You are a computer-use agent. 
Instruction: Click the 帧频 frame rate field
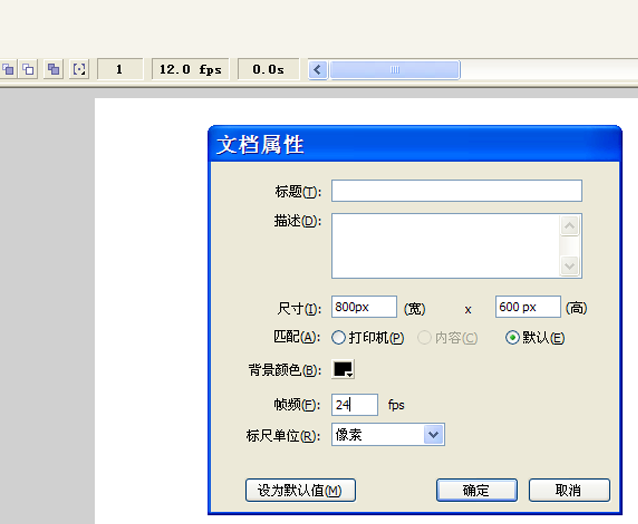354,405
